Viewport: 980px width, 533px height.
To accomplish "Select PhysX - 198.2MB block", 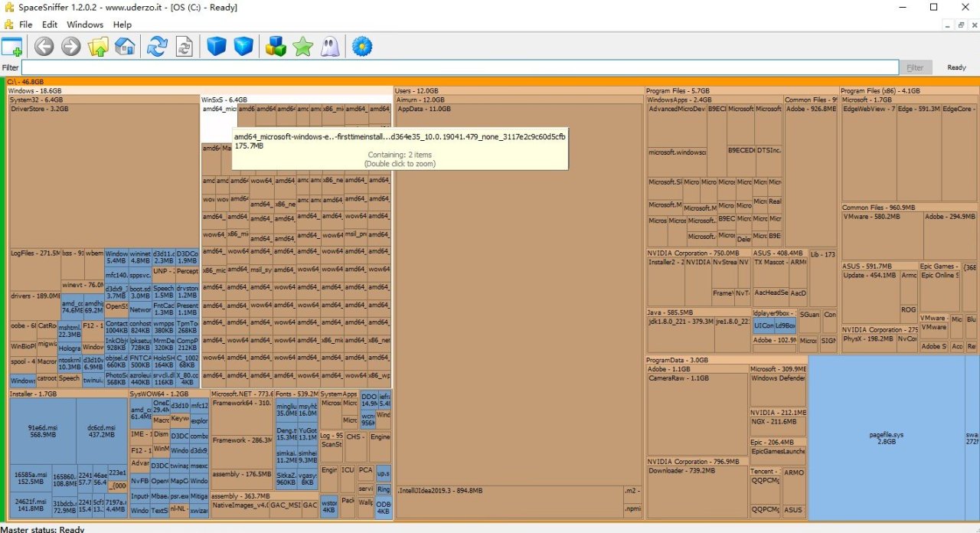I will pyautogui.click(x=868, y=342).
